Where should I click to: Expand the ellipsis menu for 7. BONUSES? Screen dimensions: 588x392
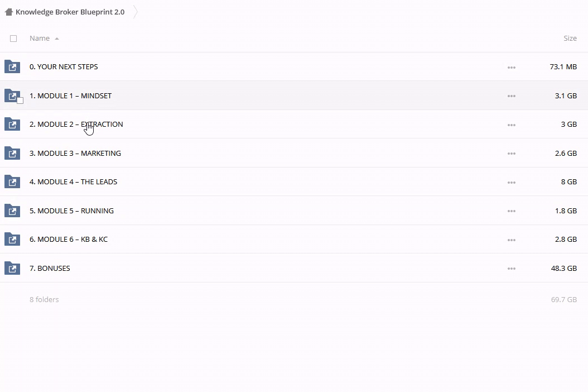click(x=511, y=269)
